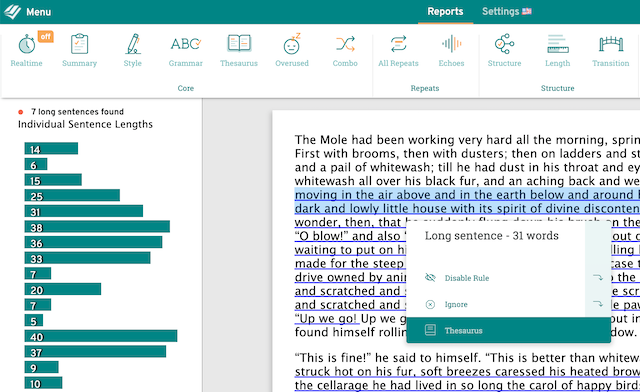The image size is (640, 392).
Task: Open the Menu
Action: (39, 12)
